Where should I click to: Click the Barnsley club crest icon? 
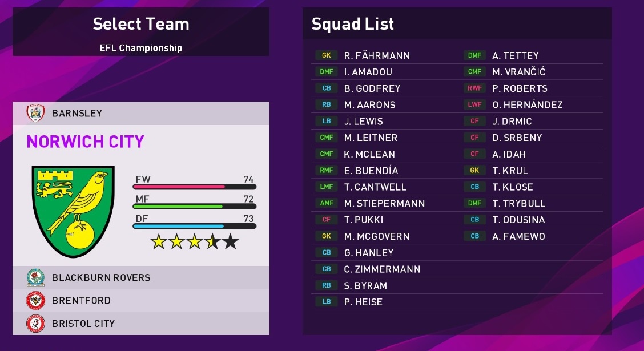coord(35,113)
